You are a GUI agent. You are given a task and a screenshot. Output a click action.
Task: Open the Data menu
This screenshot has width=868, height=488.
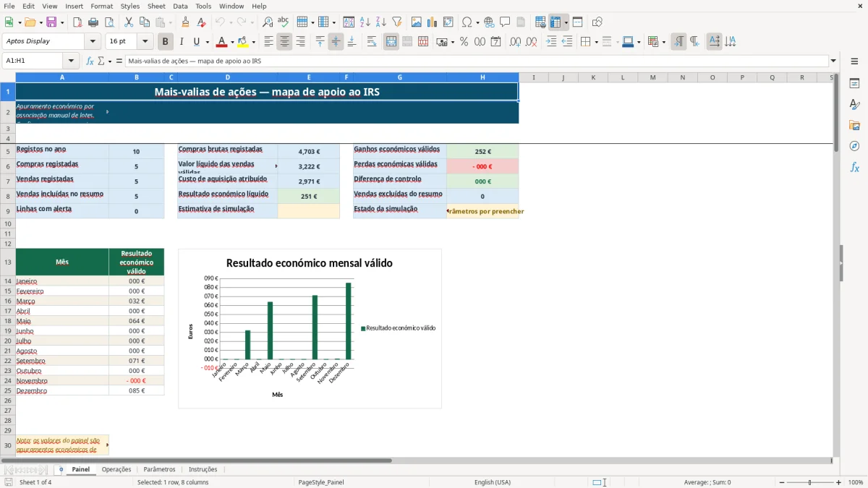pos(180,6)
